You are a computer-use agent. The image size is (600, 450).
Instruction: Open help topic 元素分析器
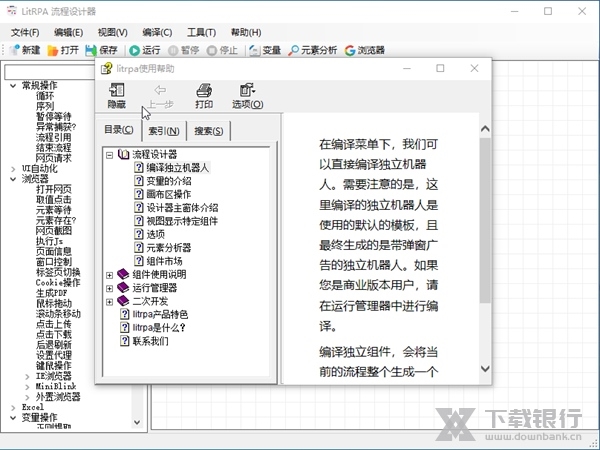tap(168, 248)
